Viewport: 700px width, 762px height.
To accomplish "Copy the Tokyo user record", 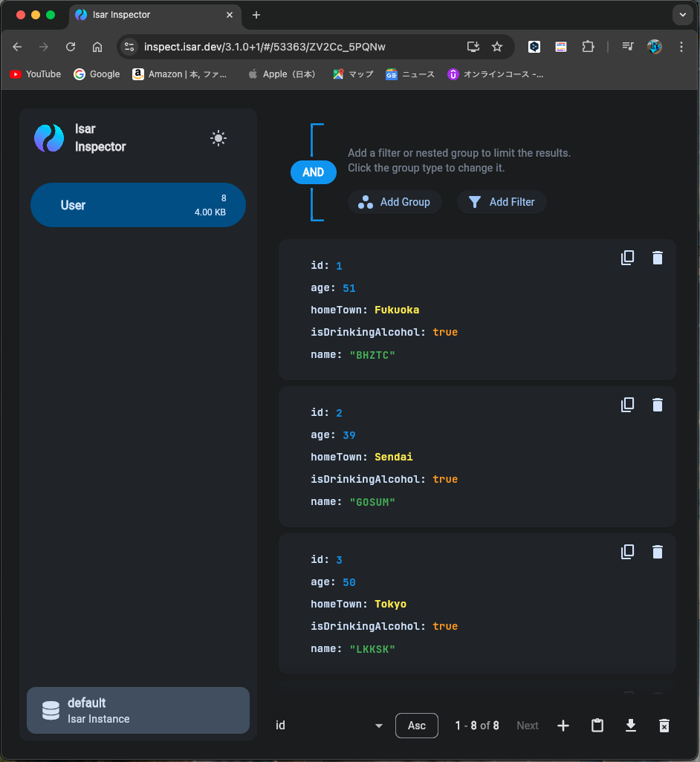I will tap(628, 552).
